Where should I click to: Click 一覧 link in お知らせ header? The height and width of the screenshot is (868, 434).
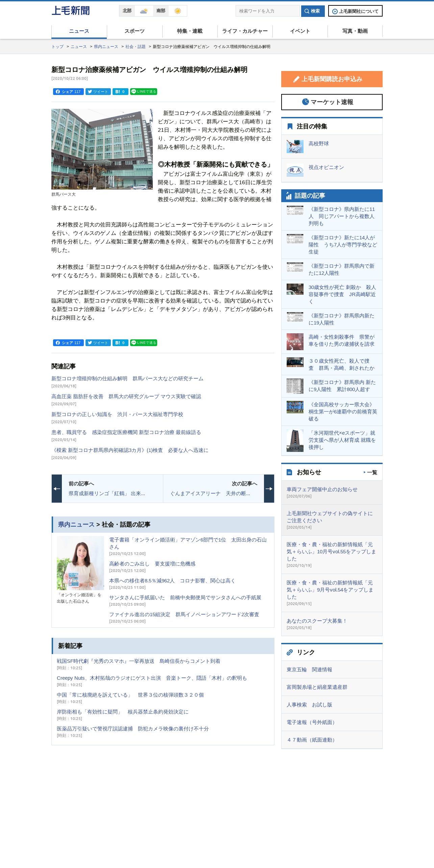pyautogui.click(x=371, y=473)
